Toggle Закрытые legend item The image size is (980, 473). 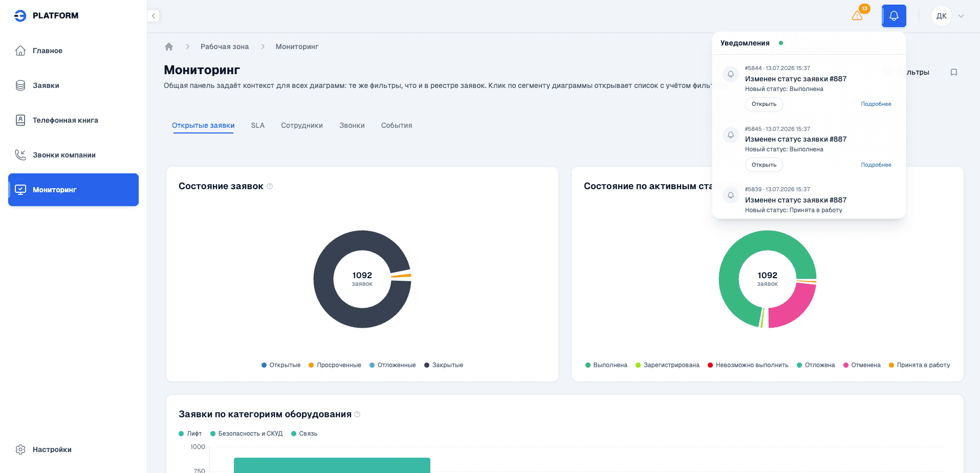click(444, 365)
